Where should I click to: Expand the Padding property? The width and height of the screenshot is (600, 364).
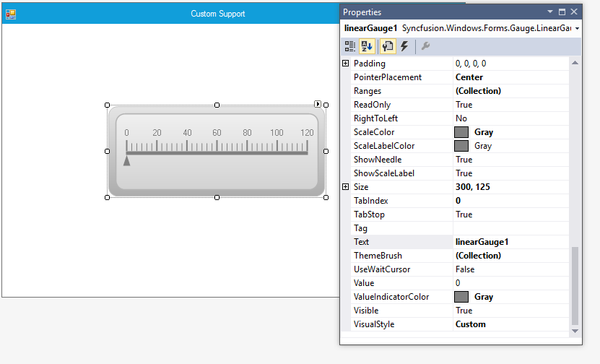pyautogui.click(x=346, y=63)
